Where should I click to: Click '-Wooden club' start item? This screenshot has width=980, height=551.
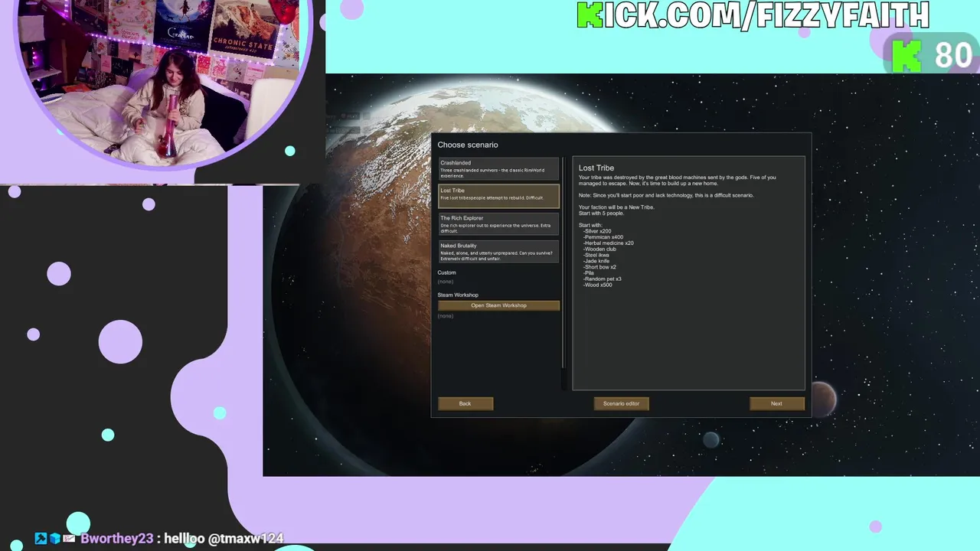coord(599,249)
